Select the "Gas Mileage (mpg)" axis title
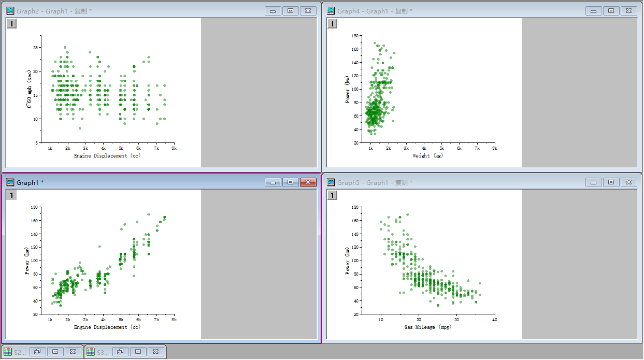This screenshot has width=644, height=360. pos(427,327)
